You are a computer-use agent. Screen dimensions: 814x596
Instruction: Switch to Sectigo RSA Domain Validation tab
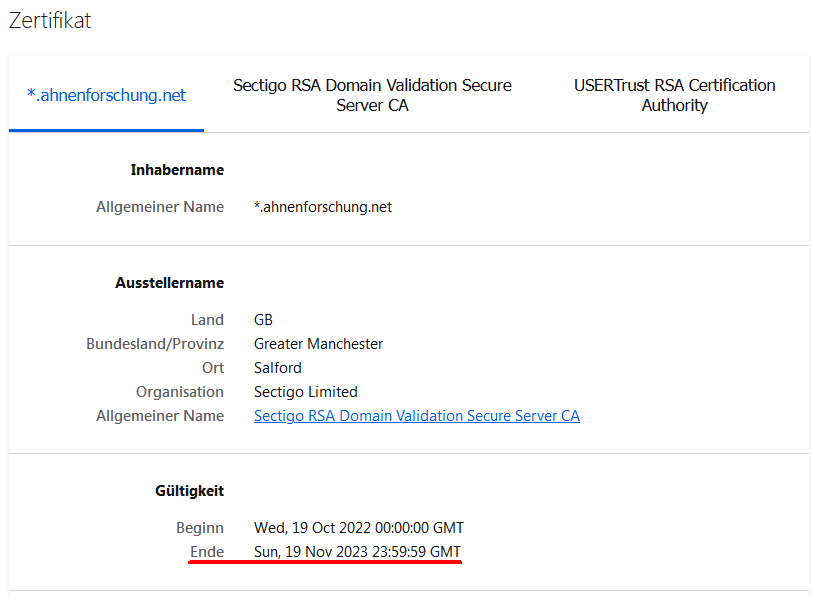[x=372, y=95]
